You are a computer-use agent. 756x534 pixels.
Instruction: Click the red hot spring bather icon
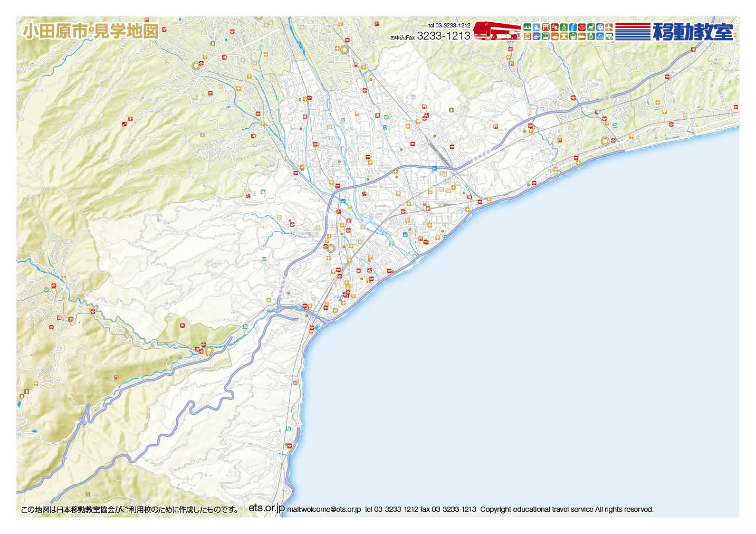554,27
